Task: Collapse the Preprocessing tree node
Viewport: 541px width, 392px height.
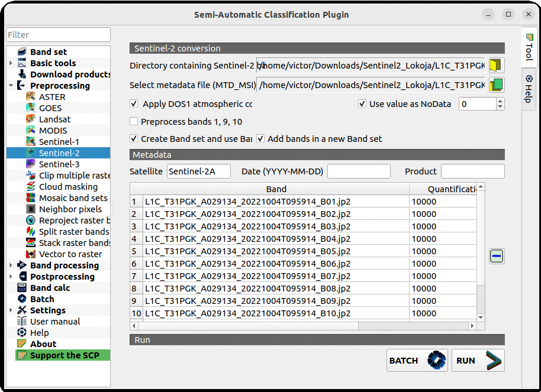Action: (x=11, y=86)
